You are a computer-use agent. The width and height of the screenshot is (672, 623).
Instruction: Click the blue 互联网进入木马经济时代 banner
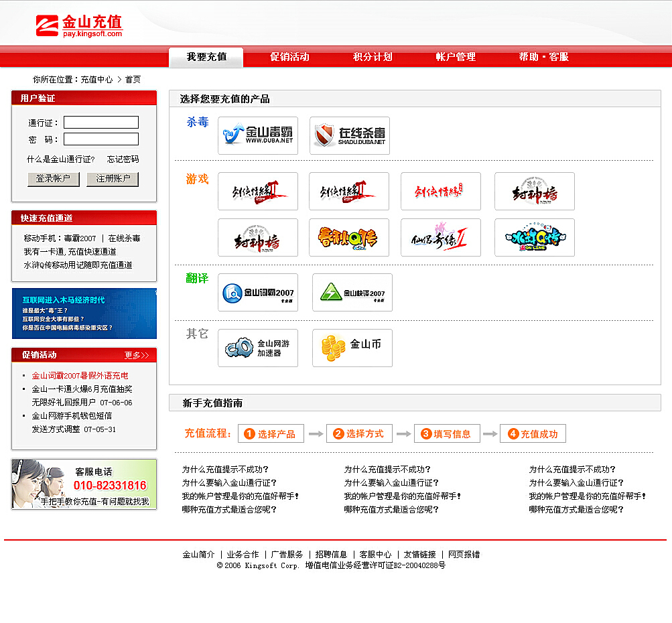pos(83,313)
